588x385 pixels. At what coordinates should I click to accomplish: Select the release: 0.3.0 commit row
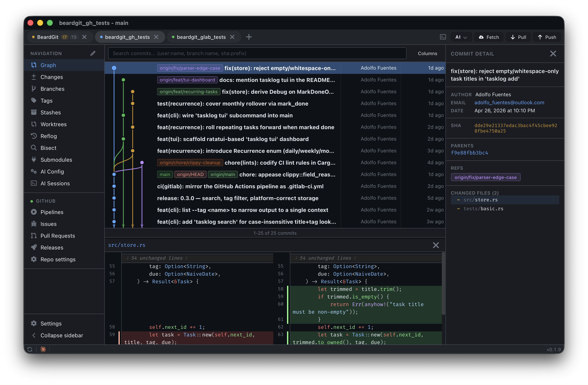coord(275,198)
